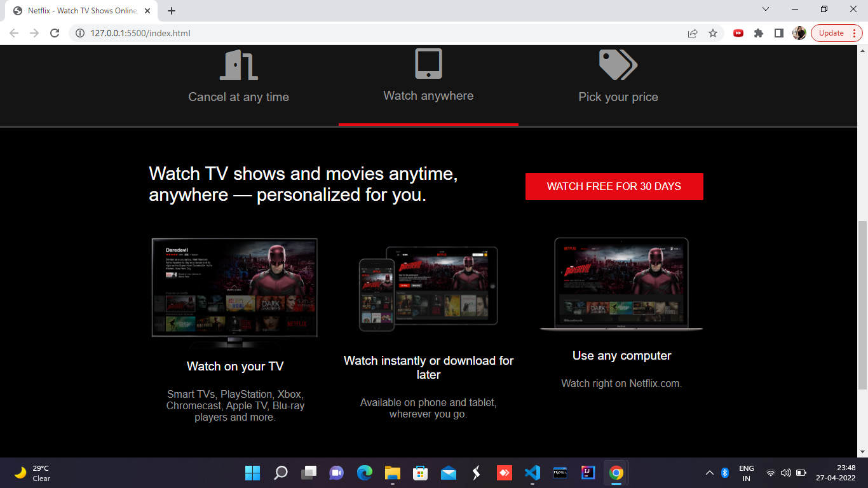Expand hidden system tray icons

[x=710, y=473]
